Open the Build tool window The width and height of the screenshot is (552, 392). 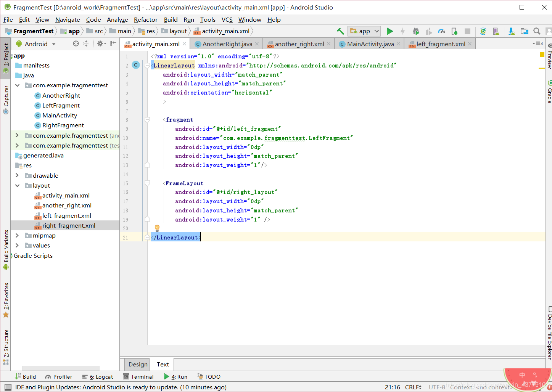25,376
